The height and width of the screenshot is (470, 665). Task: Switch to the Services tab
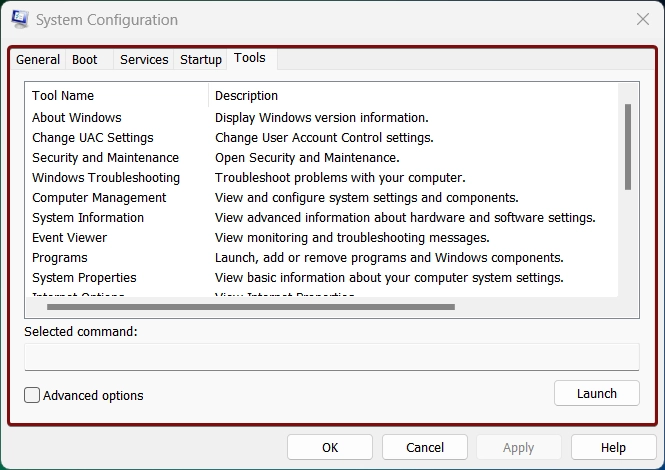coord(144,59)
